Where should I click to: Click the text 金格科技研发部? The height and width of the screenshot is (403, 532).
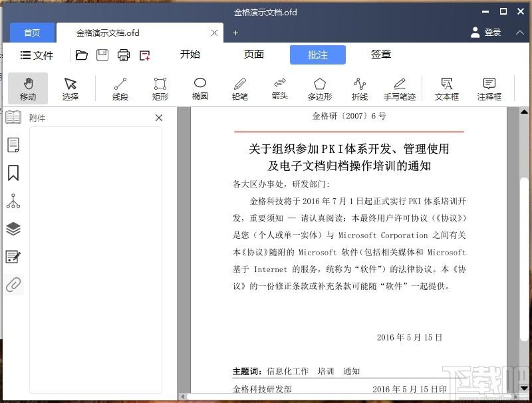tap(262, 389)
